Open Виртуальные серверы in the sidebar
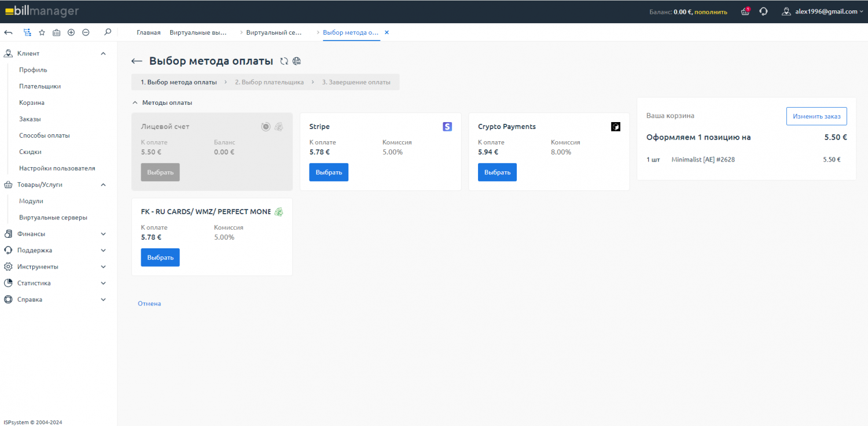The width and height of the screenshot is (868, 426). (x=53, y=218)
